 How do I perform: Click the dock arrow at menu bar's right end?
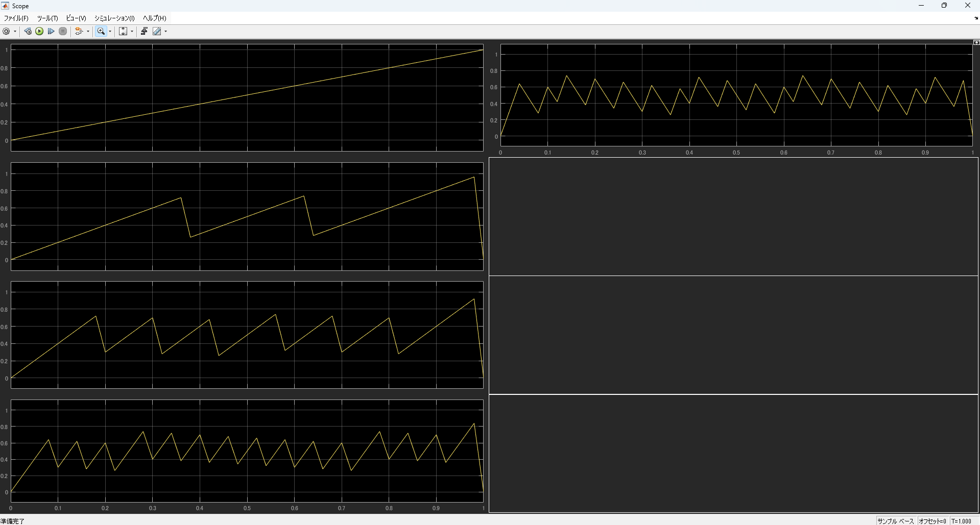[x=976, y=18]
